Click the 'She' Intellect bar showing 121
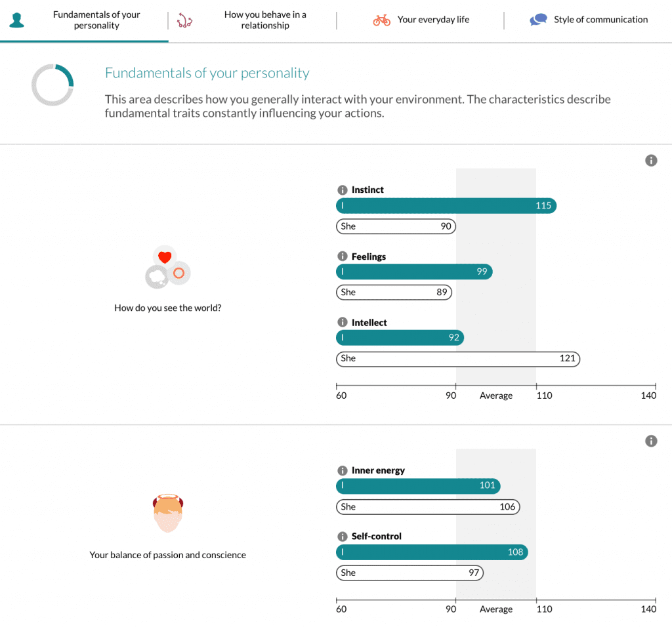Viewport: 672px width, 631px height. click(457, 359)
